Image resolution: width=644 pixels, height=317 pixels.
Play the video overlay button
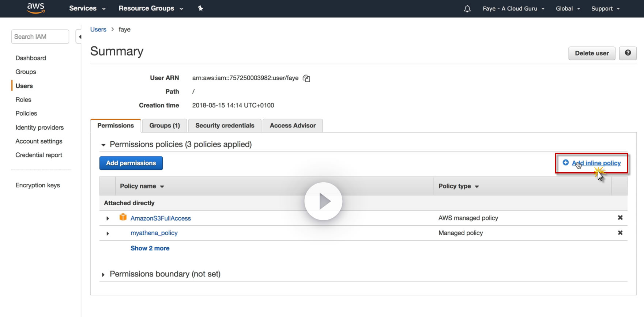click(323, 201)
